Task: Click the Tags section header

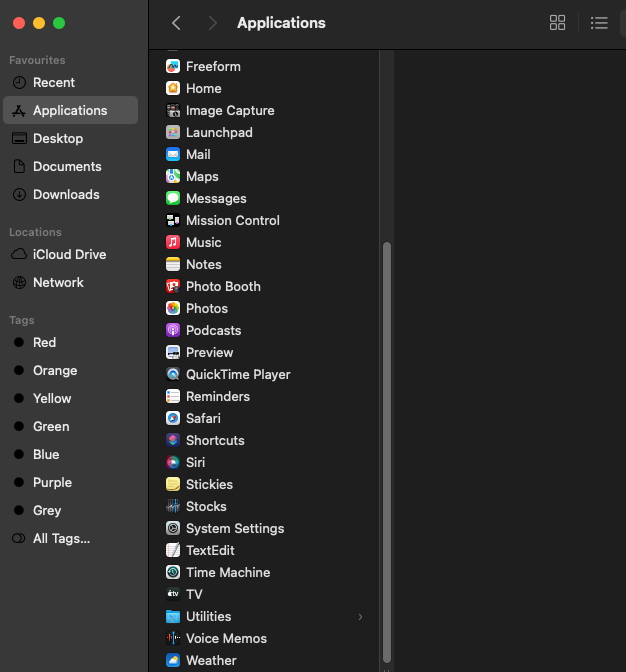Action: pos(22,320)
